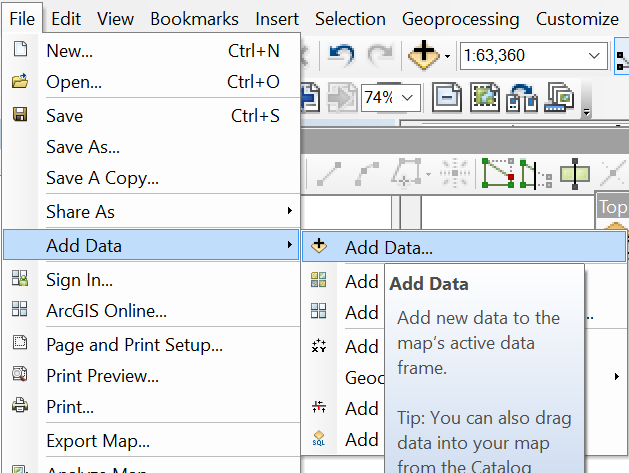Screen dimensions: 629x473
Task: Click the printer icon beside Print...
Action: pyautogui.click(x=20, y=405)
